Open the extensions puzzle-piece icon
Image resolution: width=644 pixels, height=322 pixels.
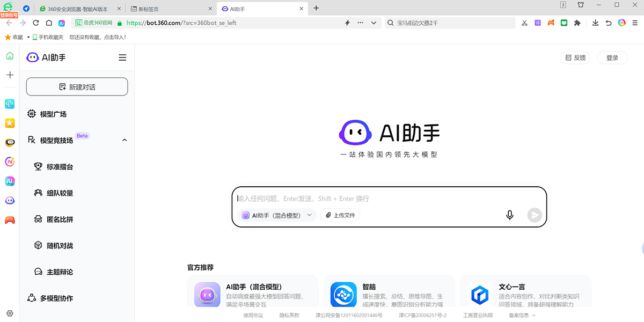click(577, 23)
